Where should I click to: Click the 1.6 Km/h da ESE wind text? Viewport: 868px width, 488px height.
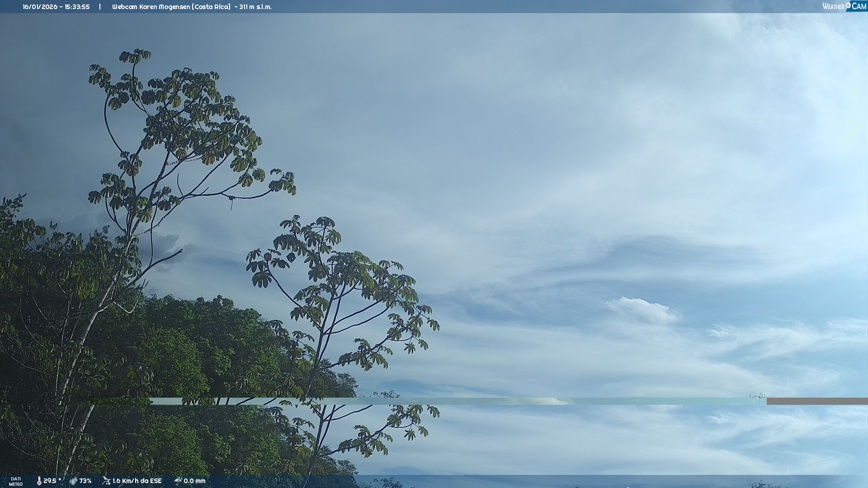tap(137, 481)
